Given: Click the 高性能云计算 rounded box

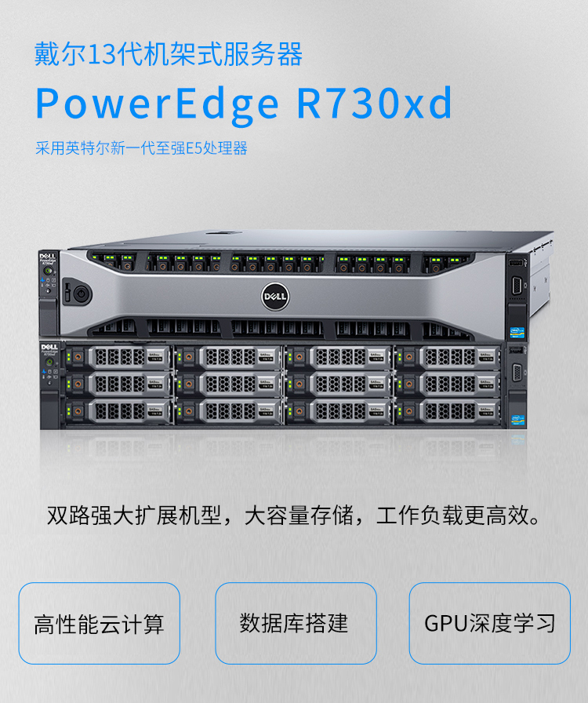Looking at the screenshot, I should coord(99,623).
